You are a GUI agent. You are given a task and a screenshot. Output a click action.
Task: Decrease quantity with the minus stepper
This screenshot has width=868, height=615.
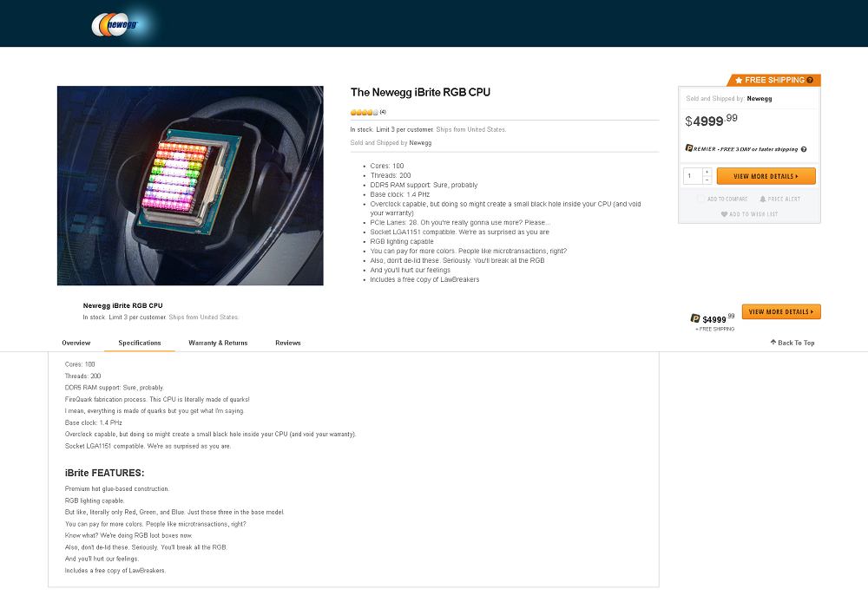tap(707, 180)
